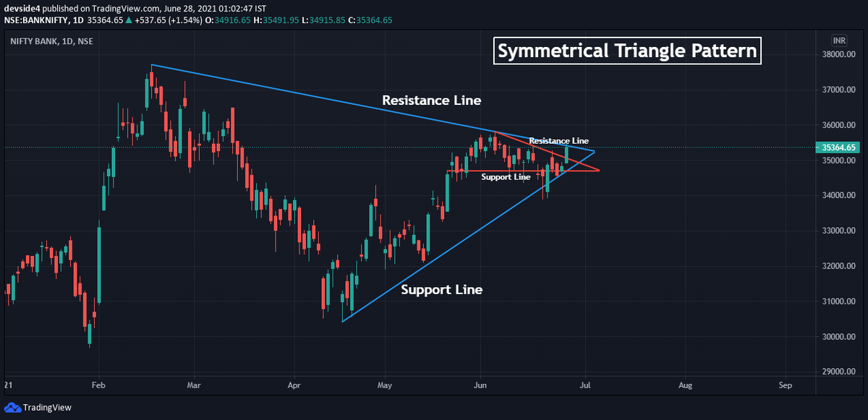Click the Aug label on the time axis
The width and height of the screenshot is (868, 420).
684,386
